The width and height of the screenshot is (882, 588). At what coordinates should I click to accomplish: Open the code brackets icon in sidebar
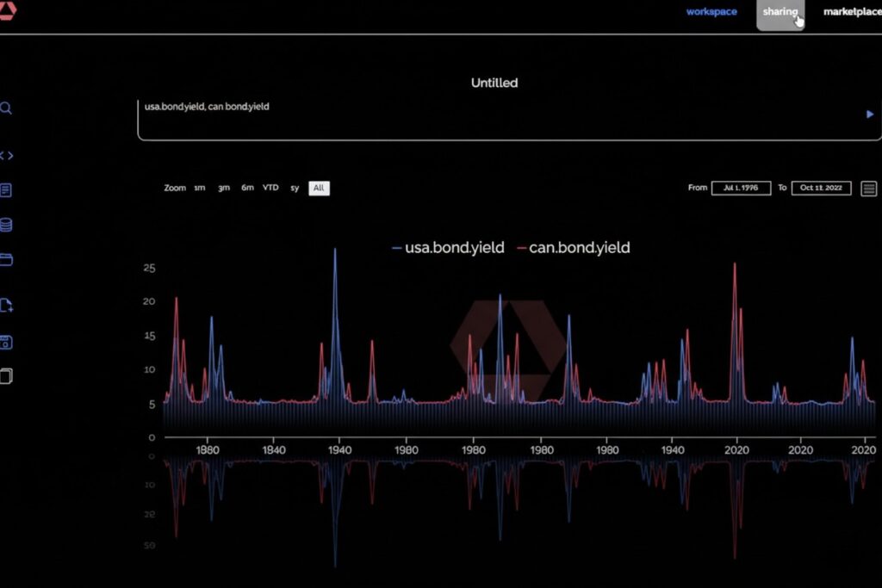click(6, 156)
